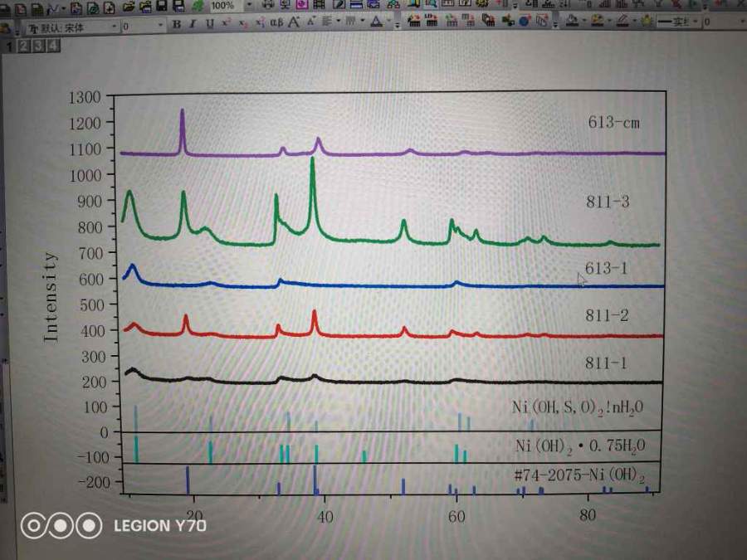Click the green import icon
The height and width of the screenshot is (560, 747).
click(x=198, y=6)
